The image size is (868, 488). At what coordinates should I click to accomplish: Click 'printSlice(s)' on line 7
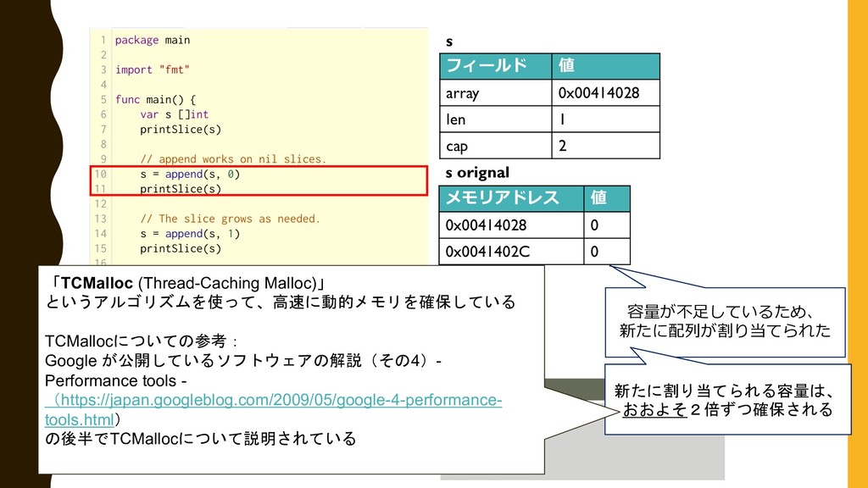point(181,130)
